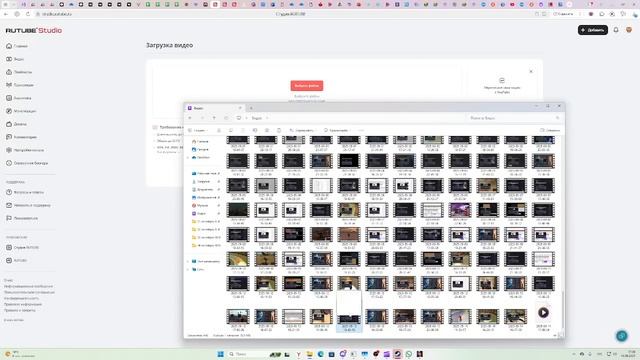
Task: Open the envelope support item in sidebar
Action: pyautogui.click(x=28, y=205)
